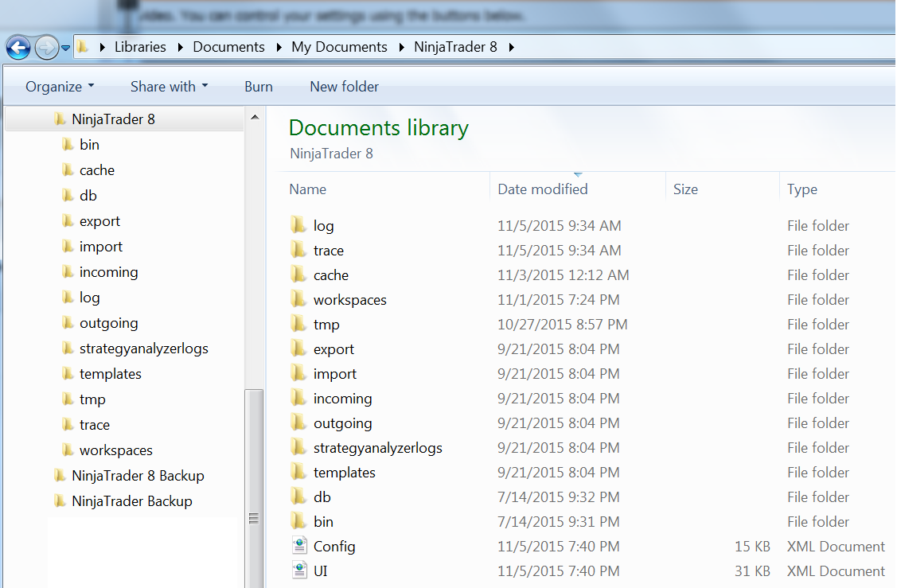Select the cache folder in the tree
The image size is (897, 588).
tap(96, 170)
